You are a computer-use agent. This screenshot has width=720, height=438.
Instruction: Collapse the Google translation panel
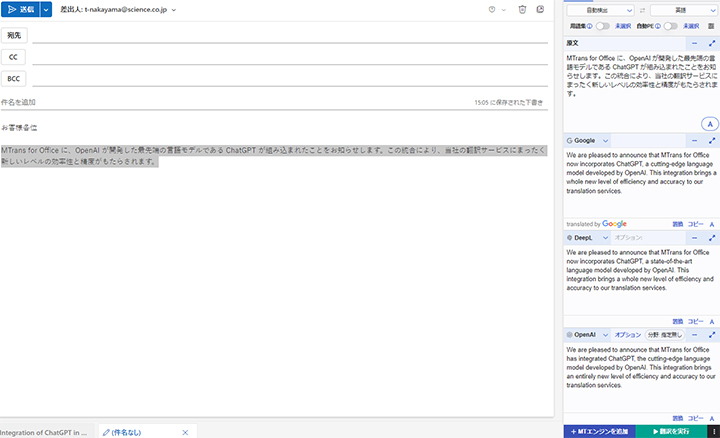click(x=694, y=140)
